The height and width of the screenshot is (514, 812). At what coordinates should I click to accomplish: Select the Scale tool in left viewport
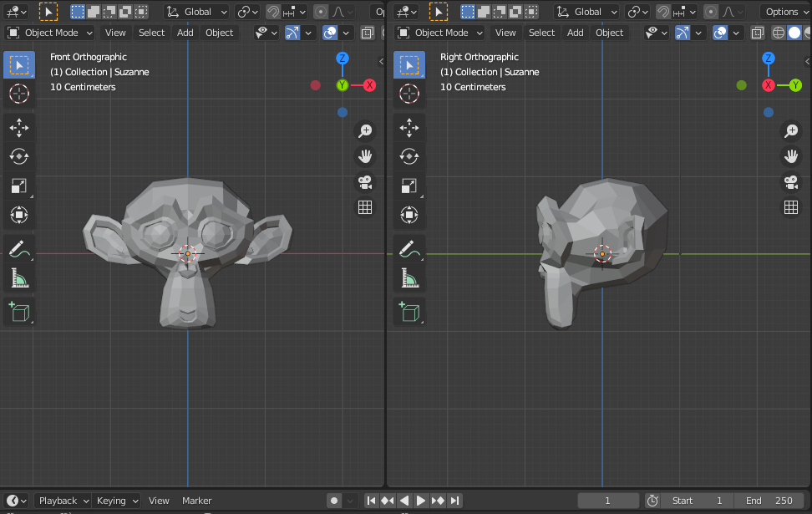(x=19, y=186)
